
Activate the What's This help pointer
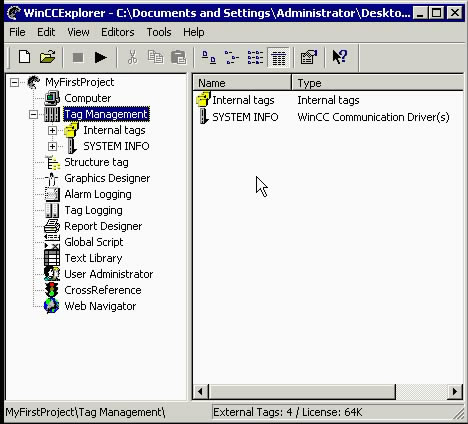[x=340, y=57]
